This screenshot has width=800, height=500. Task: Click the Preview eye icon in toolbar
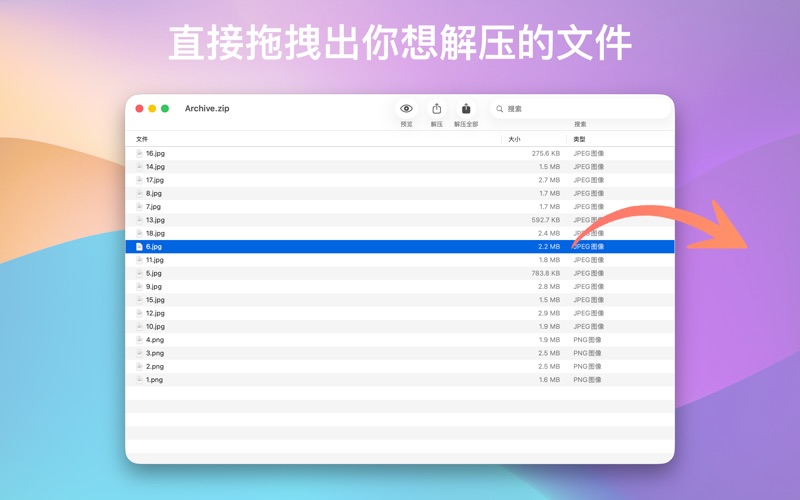pos(406,109)
